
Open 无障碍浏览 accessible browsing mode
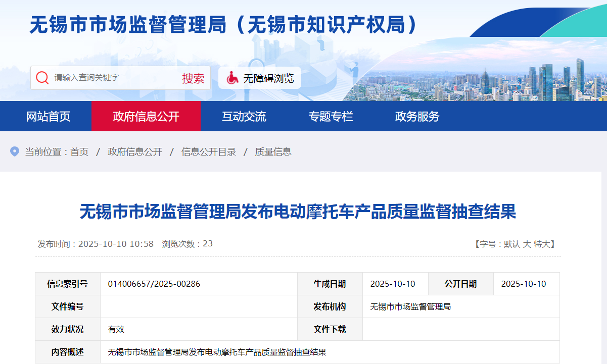click(260, 78)
